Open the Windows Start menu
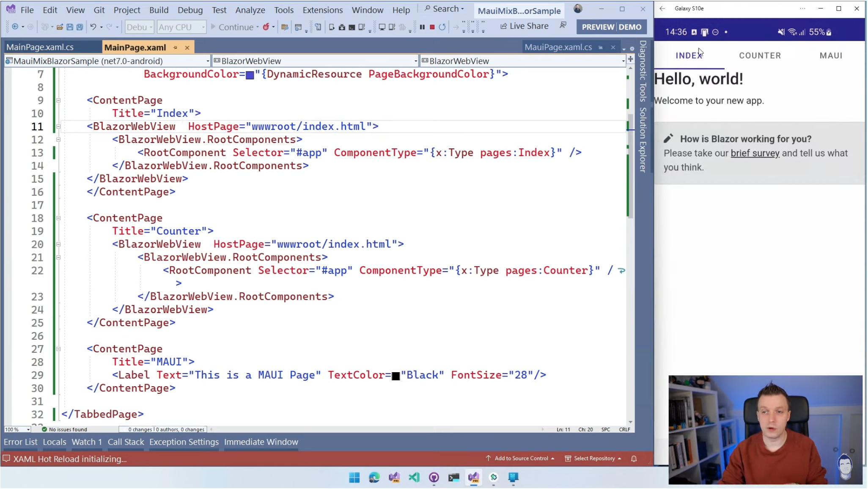The width and height of the screenshot is (868, 489). pos(354,478)
